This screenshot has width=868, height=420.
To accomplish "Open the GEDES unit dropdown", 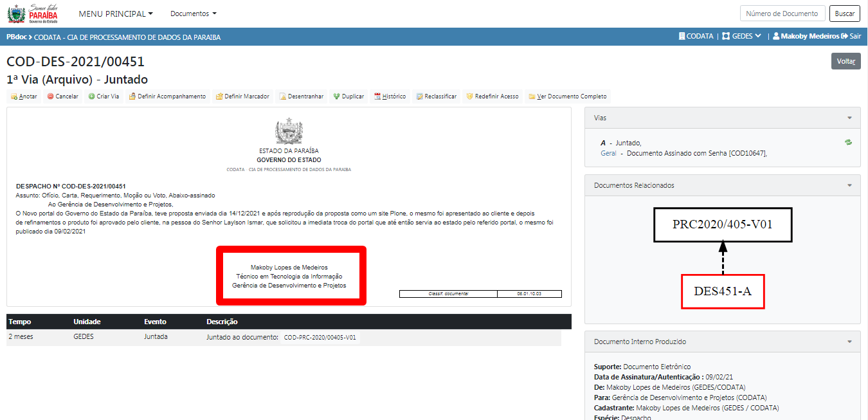I will 742,37.
